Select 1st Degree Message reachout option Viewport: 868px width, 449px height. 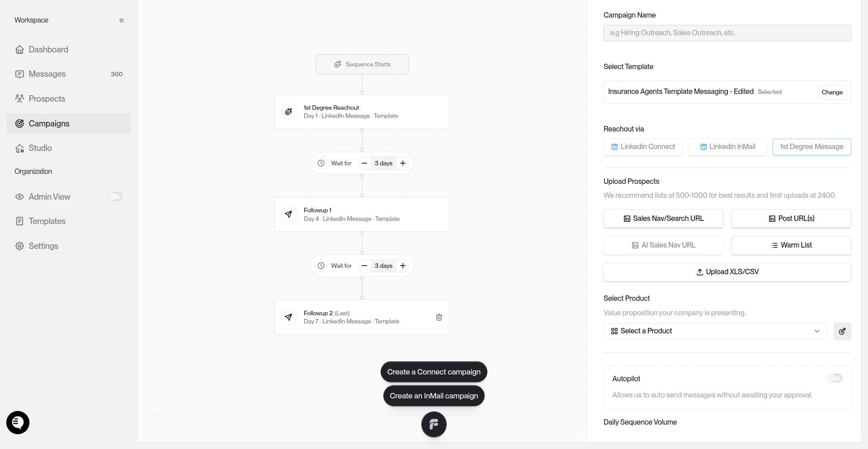click(811, 147)
